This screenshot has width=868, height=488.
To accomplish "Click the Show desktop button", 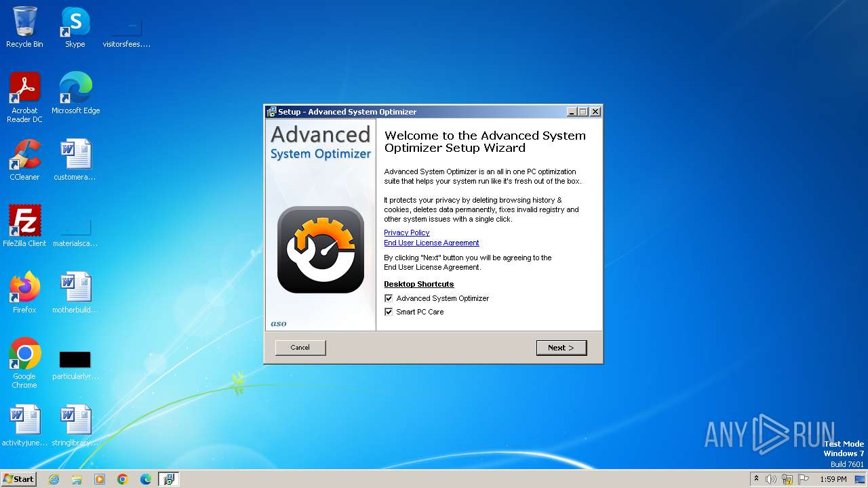I will [x=860, y=479].
